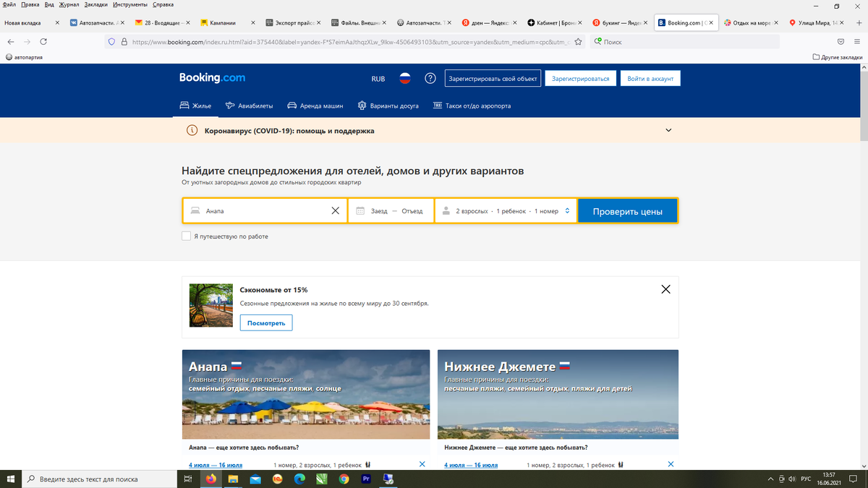Open Анапа dates link 4 июля — 16 июля

[216, 465]
